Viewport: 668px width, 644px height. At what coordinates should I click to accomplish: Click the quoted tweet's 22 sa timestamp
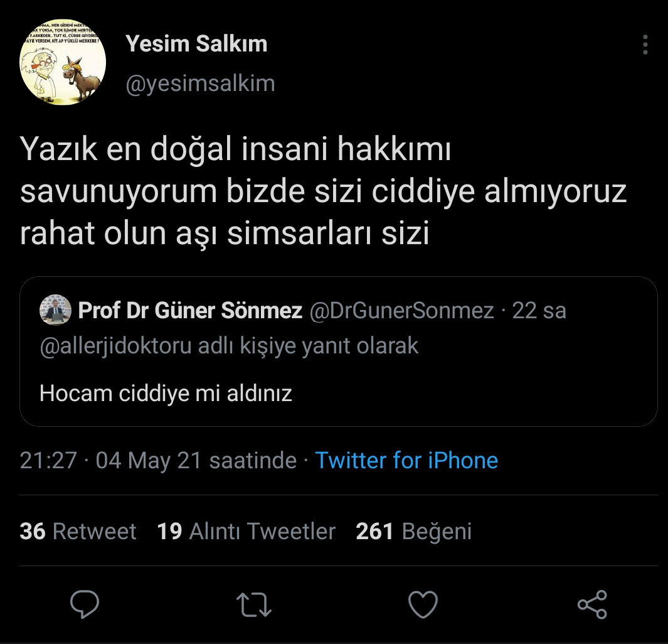click(x=539, y=310)
